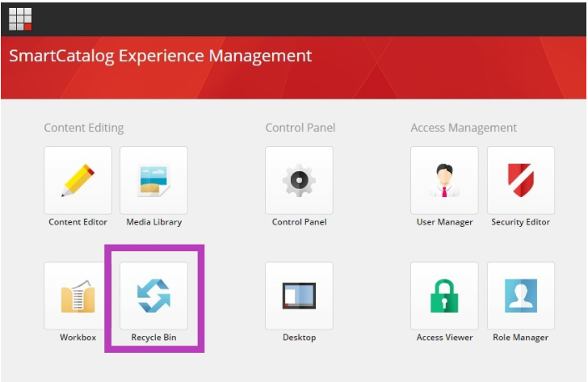Click the 'Media Library' text label
This screenshot has width=588, height=382.
(154, 222)
